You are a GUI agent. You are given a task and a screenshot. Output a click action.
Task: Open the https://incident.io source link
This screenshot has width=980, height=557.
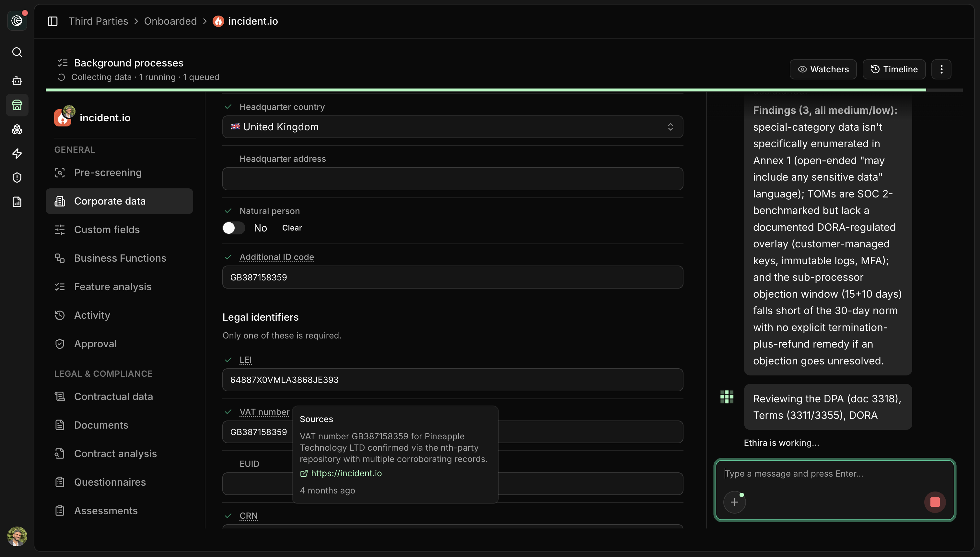[346, 473]
